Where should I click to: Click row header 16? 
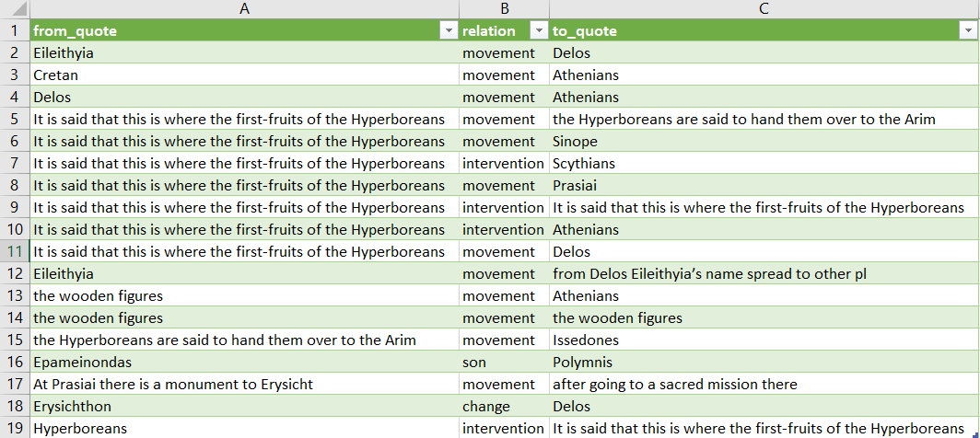pyautogui.click(x=15, y=363)
